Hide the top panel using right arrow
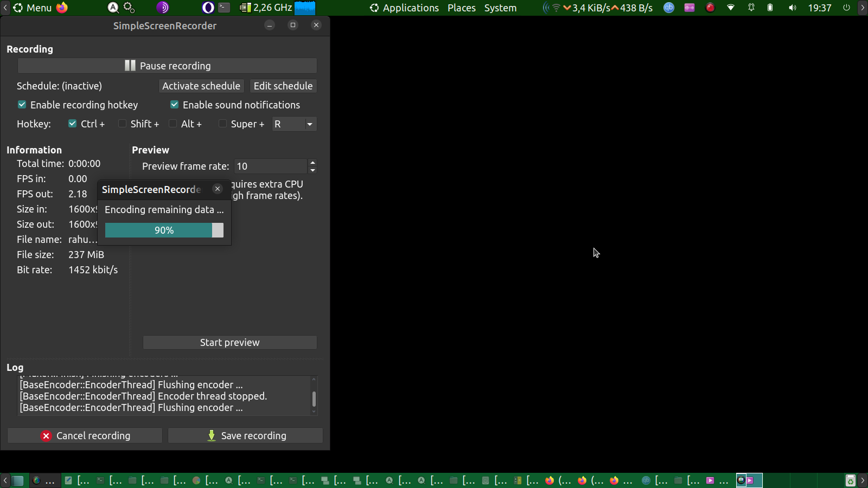Viewport: 868px width, 488px height. 863,8
